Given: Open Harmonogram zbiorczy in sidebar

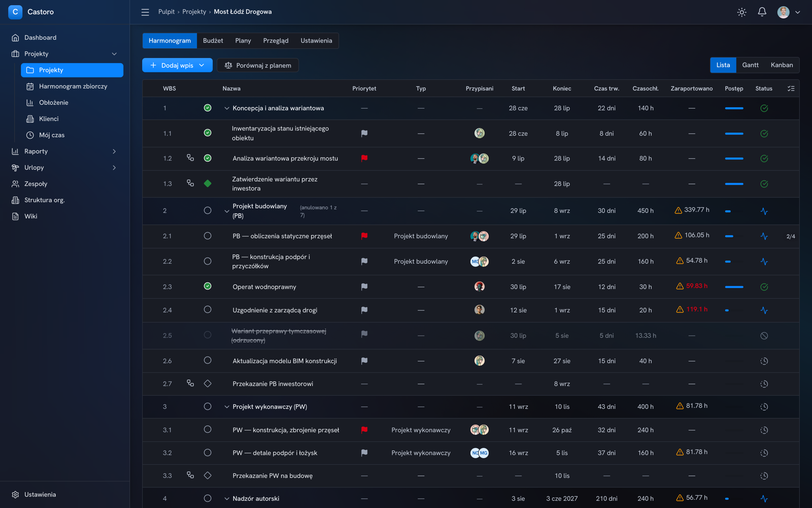Looking at the screenshot, I should pyautogui.click(x=72, y=86).
